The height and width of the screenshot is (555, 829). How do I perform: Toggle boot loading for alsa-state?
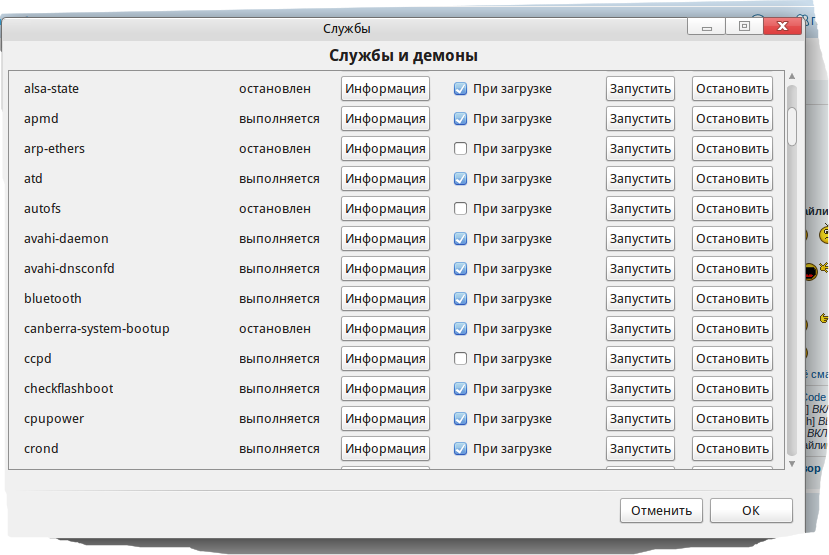[x=460, y=89]
